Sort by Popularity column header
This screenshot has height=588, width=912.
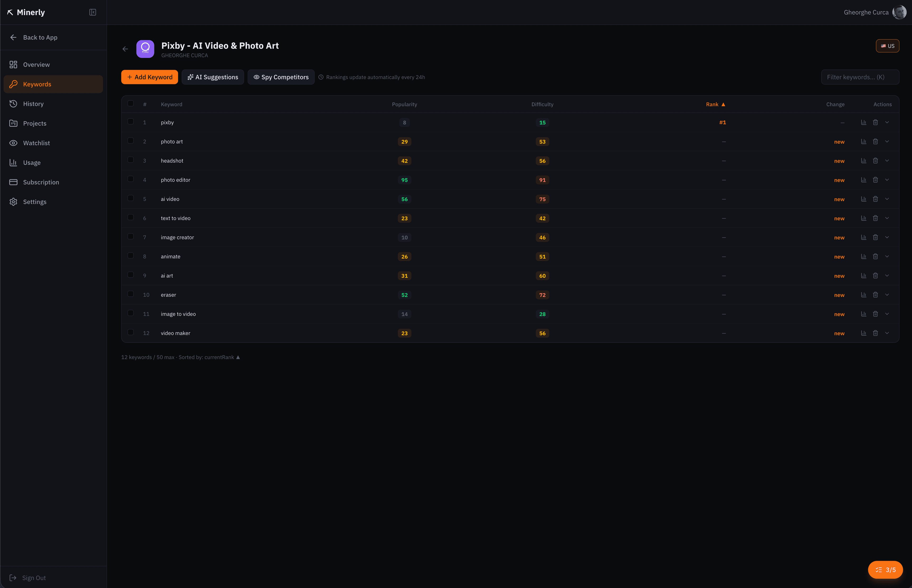(404, 104)
